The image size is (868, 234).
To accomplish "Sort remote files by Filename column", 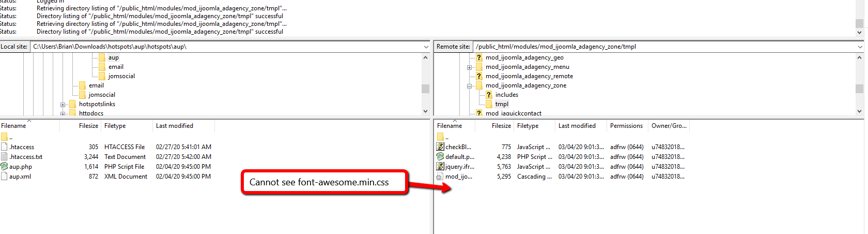I will 455,126.
